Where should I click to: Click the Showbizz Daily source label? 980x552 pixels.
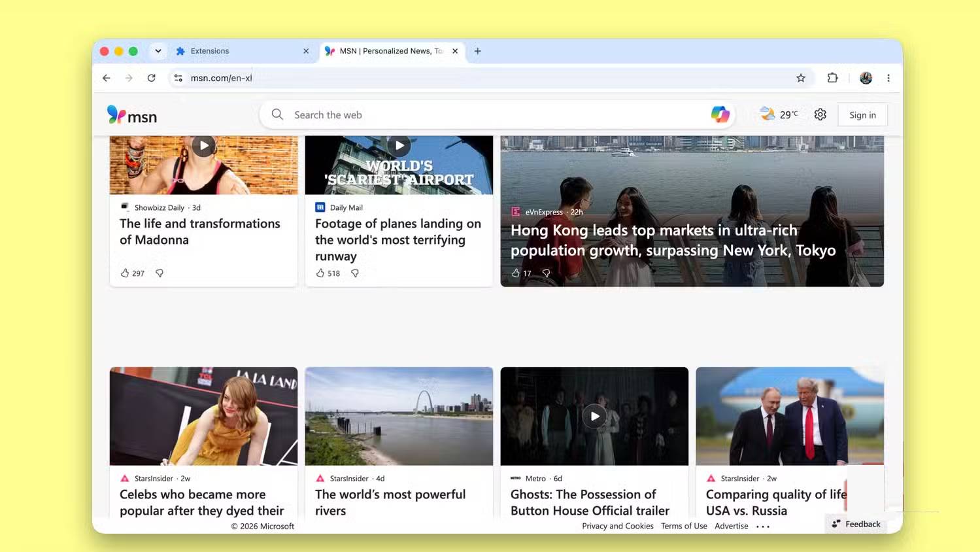point(159,207)
